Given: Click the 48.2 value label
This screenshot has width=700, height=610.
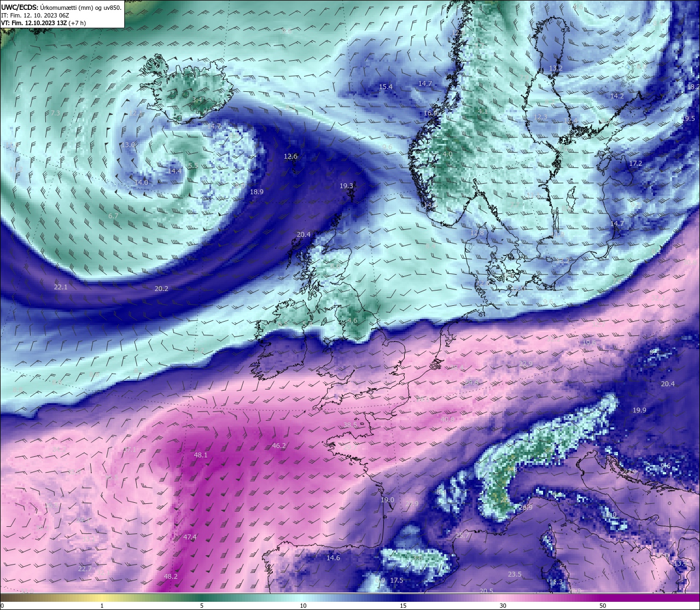Looking at the screenshot, I should coord(171,577).
